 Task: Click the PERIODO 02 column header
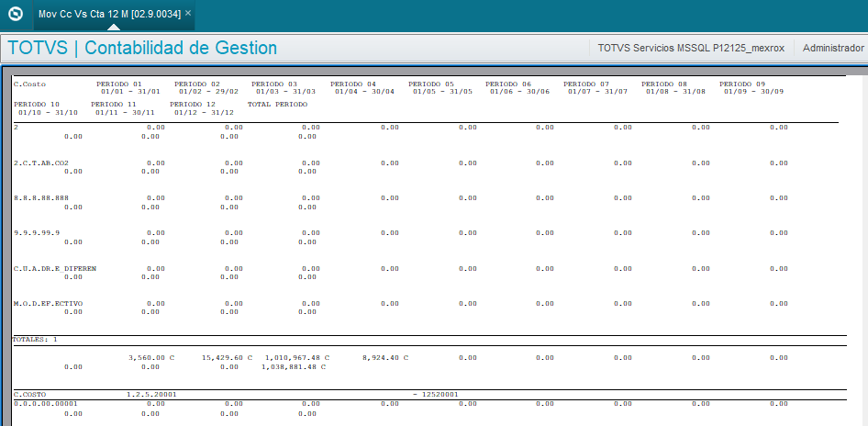click(x=197, y=84)
